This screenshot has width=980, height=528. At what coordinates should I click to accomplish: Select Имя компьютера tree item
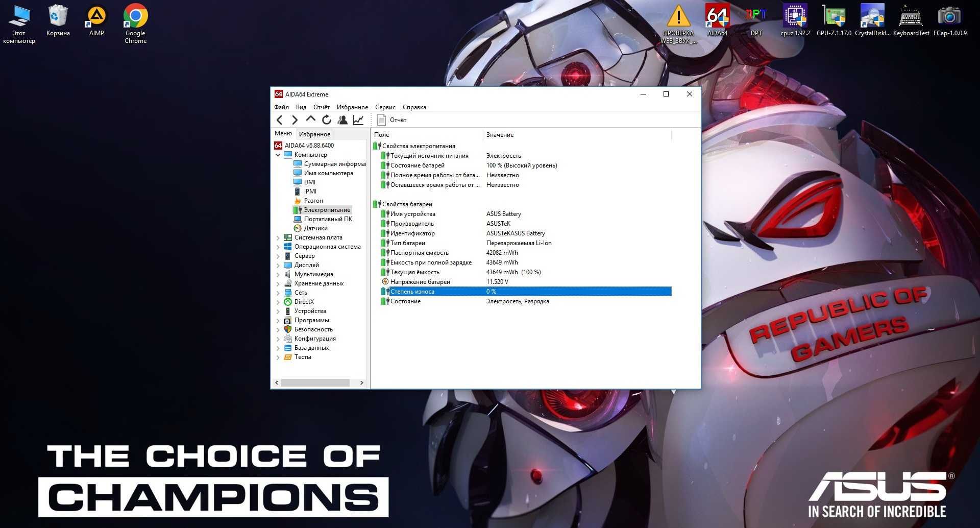pyautogui.click(x=323, y=173)
